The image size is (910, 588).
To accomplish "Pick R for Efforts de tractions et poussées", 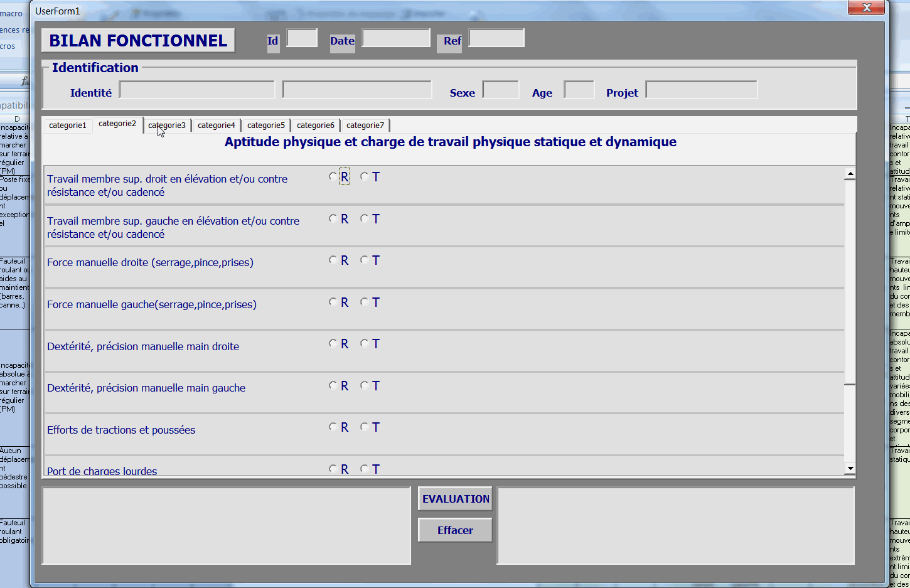I will 333,427.
